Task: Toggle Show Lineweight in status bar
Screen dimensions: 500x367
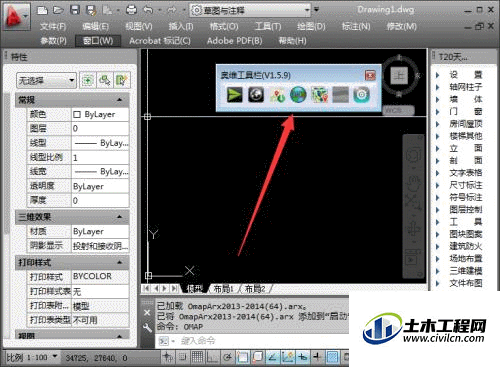Action: click(317, 357)
